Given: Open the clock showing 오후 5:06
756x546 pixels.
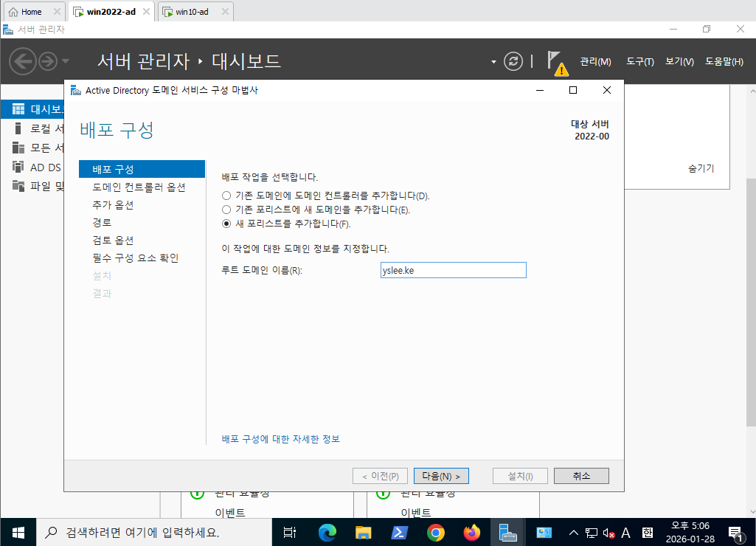Looking at the screenshot, I should click(x=690, y=533).
